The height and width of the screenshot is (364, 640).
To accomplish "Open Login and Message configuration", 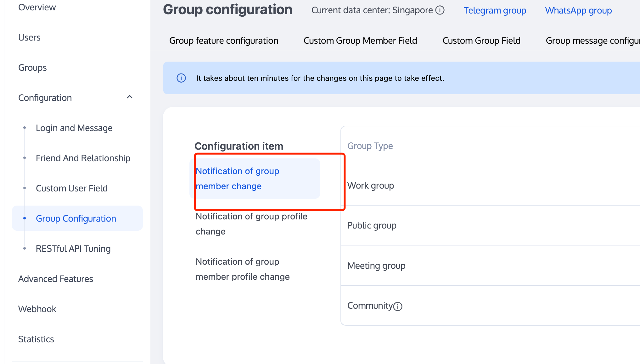I will [x=74, y=128].
